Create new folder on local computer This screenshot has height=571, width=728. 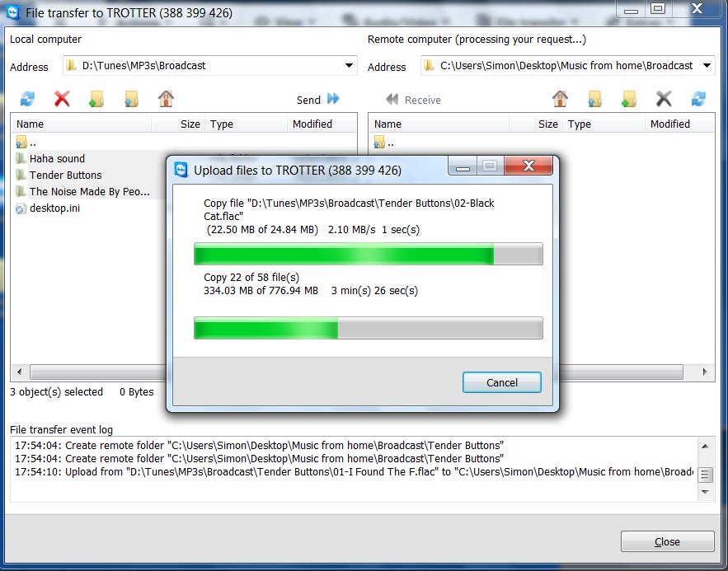(x=96, y=98)
